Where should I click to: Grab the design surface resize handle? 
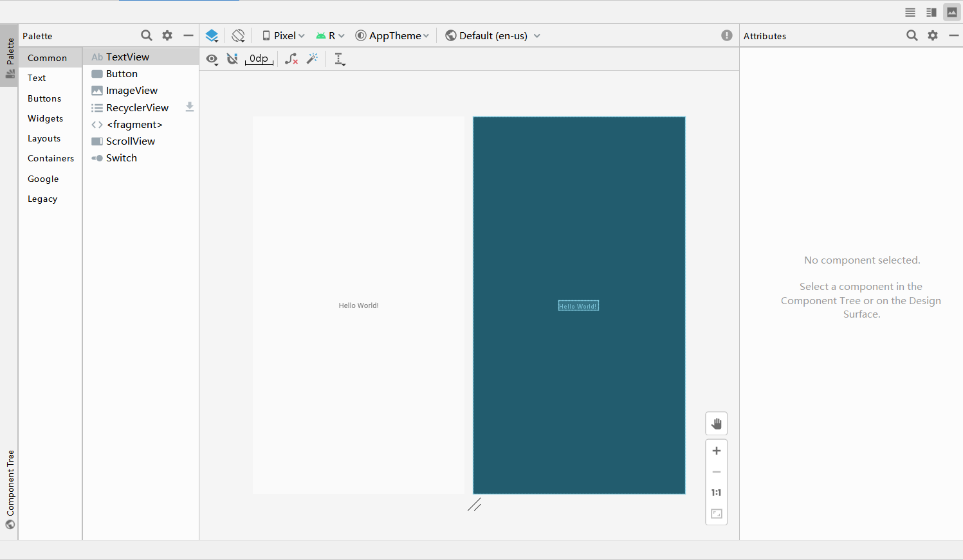(475, 505)
